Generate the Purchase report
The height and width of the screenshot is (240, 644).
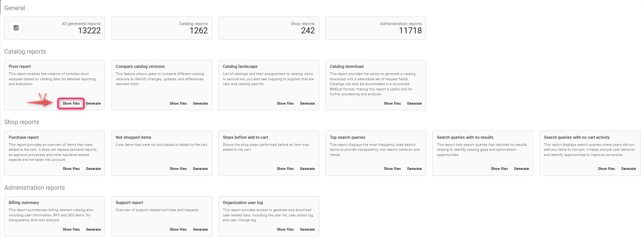[x=93, y=169]
